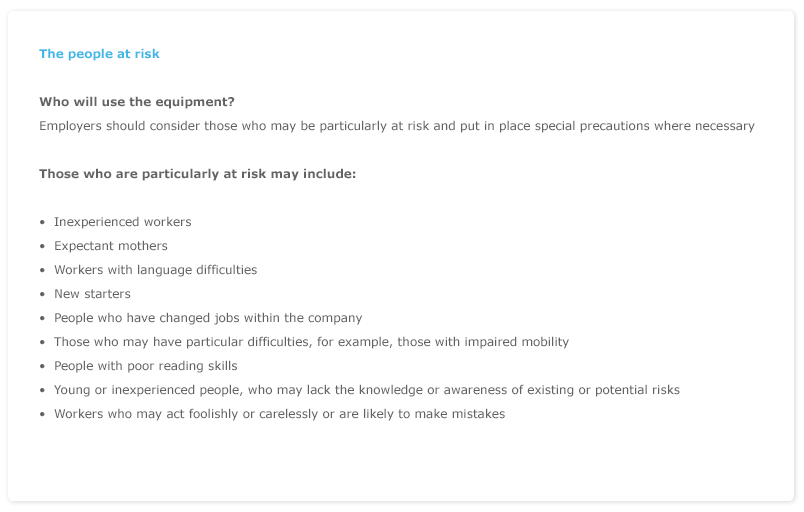Click bullet before "Workers who may act foolishly"
804x512 pixels.
[42, 415]
